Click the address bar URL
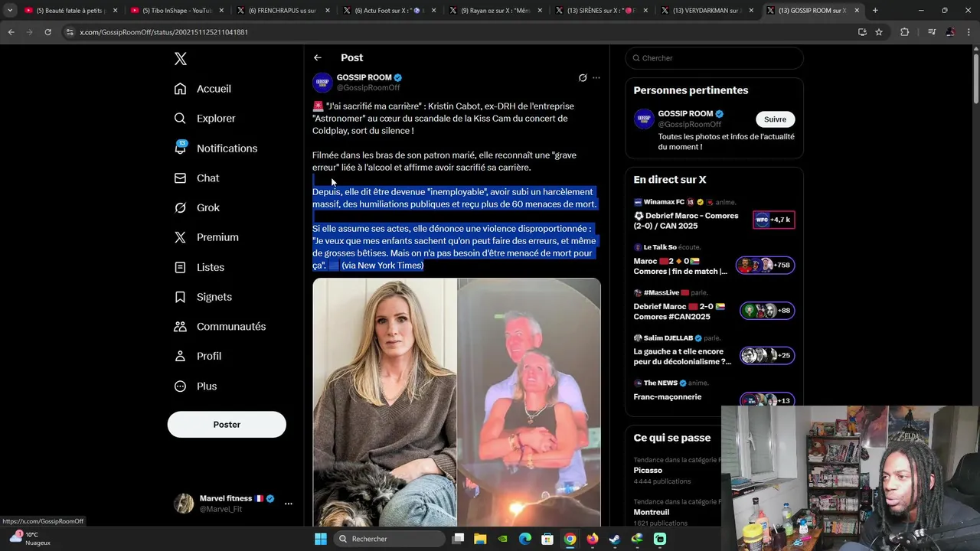 (x=164, y=32)
